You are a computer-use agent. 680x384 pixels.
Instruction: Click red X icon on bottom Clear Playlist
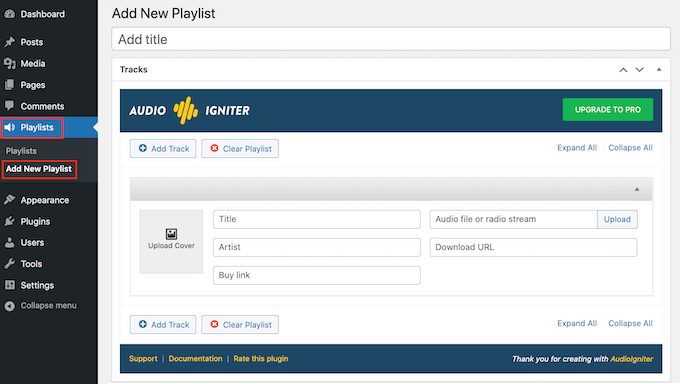[x=214, y=324]
